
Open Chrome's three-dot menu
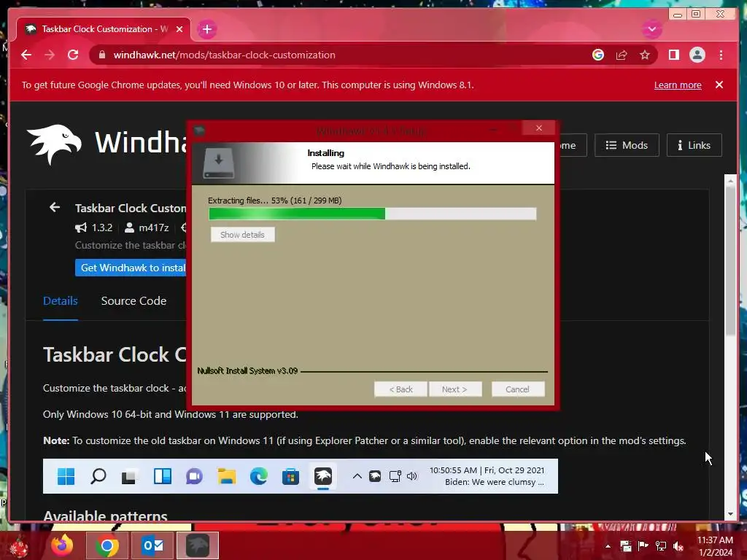pos(721,55)
